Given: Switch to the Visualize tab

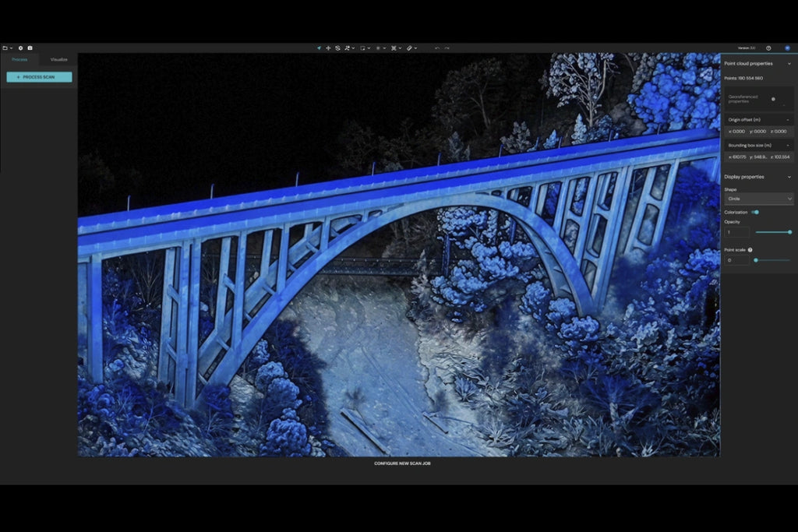Looking at the screenshot, I should coord(59,59).
